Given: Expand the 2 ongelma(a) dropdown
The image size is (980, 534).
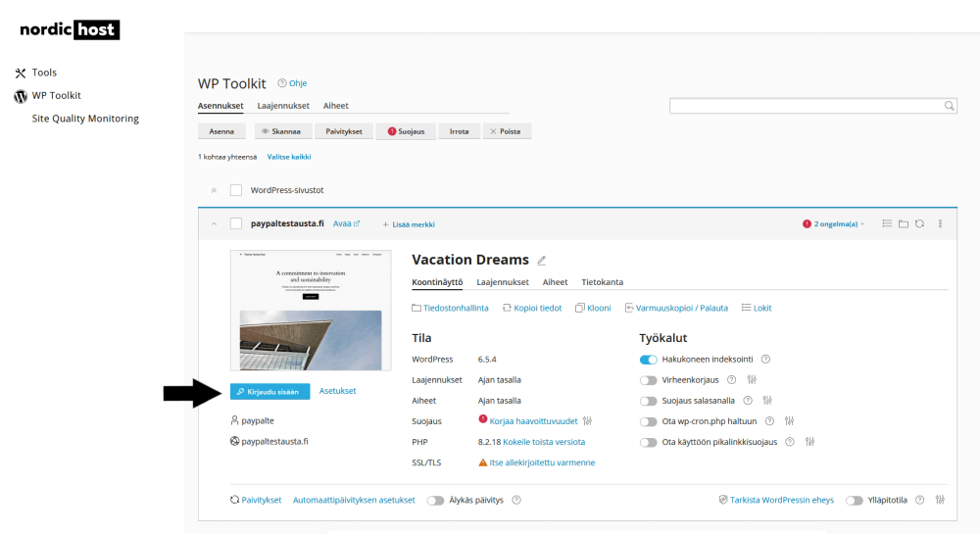Looking at the screenshot, I should [833, 223].
